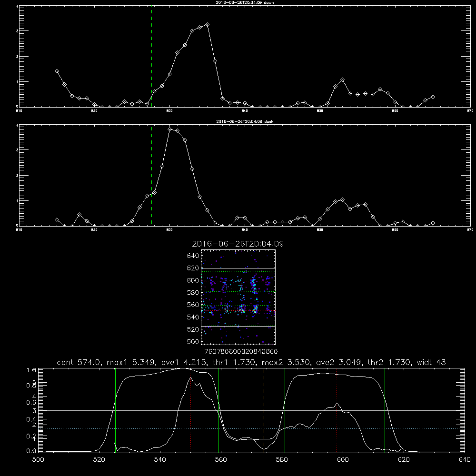476x476 pixels.
Task: Click the dawn curve's secondary peak diamond near 853
Action: coord(343,80)
